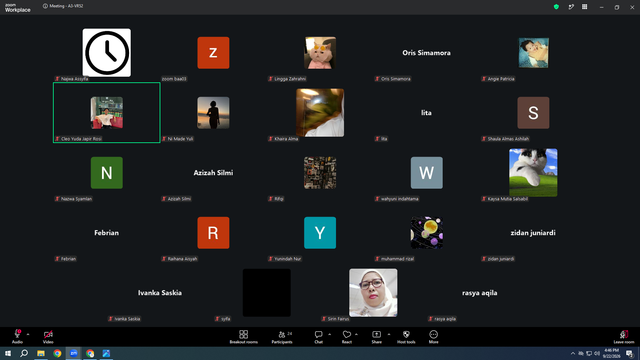This screenshot has height=360, width=640.
Task: Open the audio options arrow beside Audio
Action: click(28, 334)
